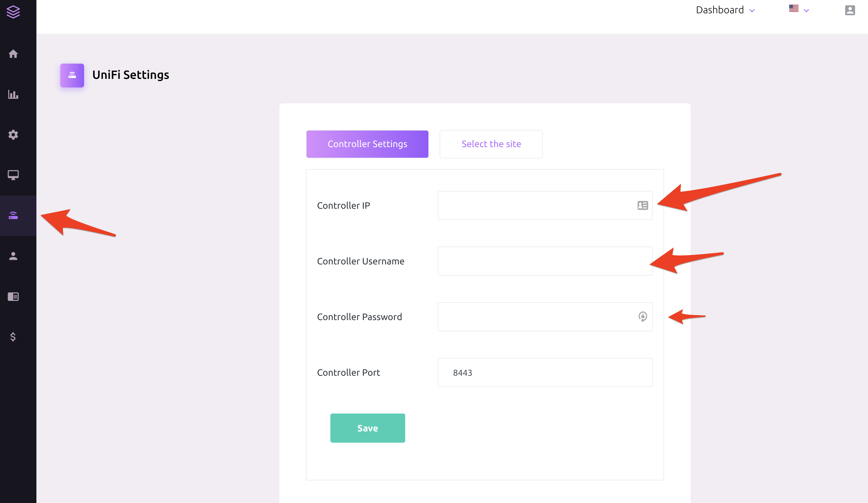Open the monitor display sidebar icon
868x503 pixels.
click(x=13, y=175)
